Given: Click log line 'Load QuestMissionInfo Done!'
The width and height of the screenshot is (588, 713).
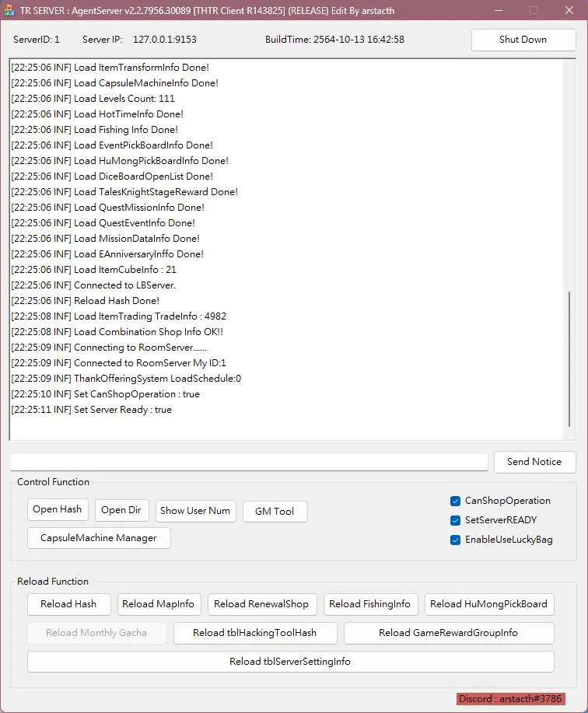Looking at the screenshot, I should (108, 208).
